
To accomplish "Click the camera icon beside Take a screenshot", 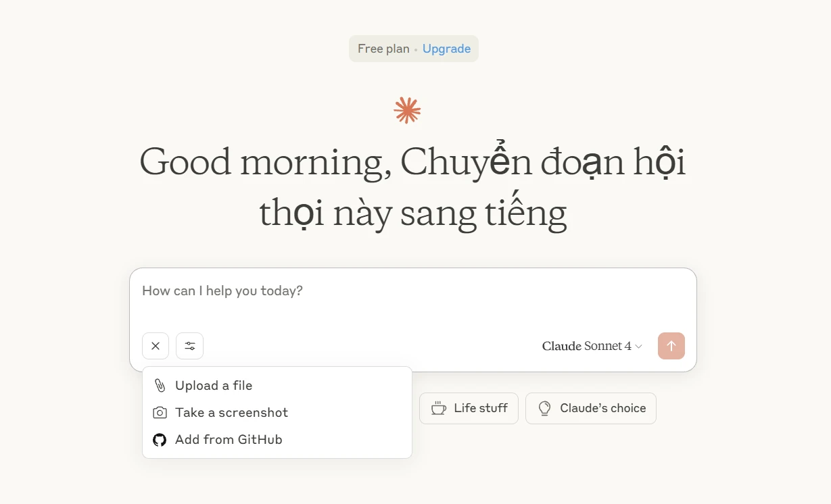I will (x=160, y=413).
